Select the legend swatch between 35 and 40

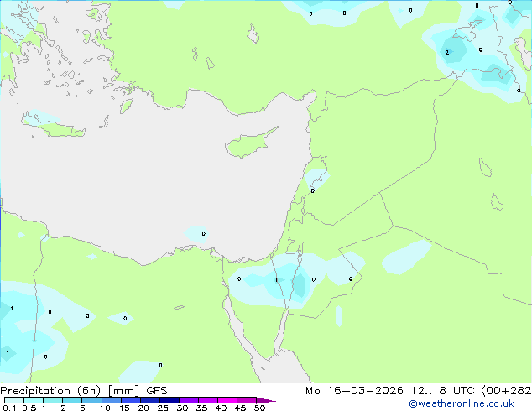click(208, 400)
